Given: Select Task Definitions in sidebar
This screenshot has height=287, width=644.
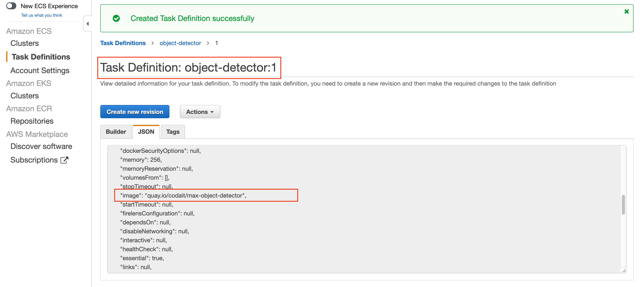Looking at the screenshot, I should pos(41,57).
